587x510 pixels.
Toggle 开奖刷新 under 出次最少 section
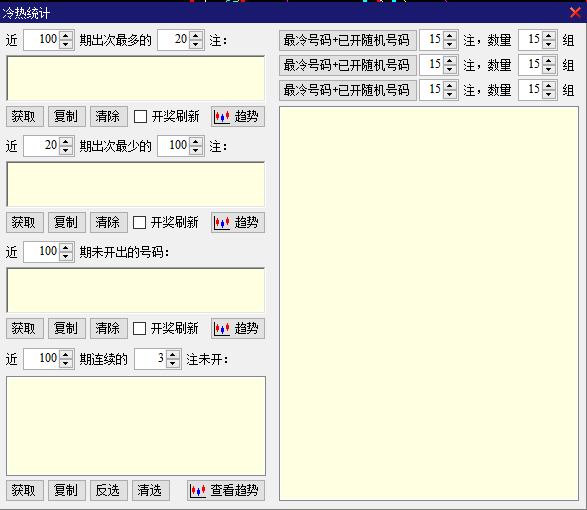click(140, 222)
